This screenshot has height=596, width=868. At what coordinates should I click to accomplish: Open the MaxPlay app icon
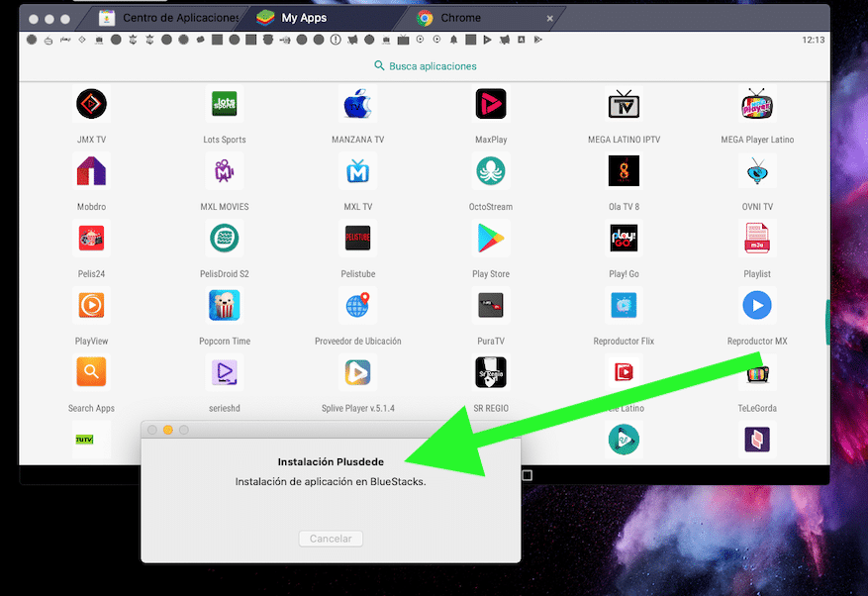coord(490,104)
